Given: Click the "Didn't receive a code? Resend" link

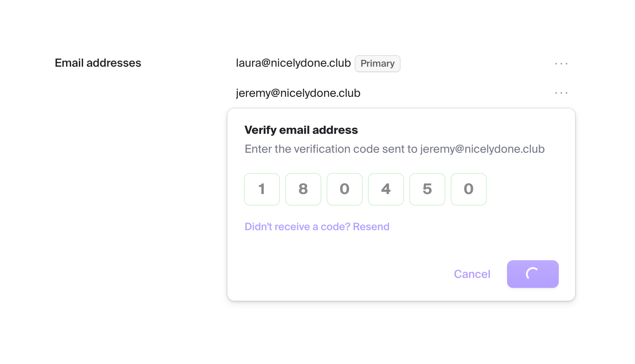Looking at the screenshot, I should coord(317,227).
